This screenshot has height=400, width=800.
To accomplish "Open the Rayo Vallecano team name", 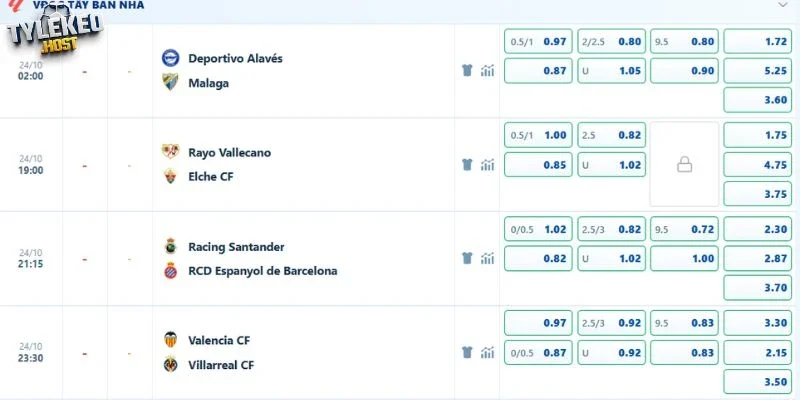I will click(x=230, y=153).
